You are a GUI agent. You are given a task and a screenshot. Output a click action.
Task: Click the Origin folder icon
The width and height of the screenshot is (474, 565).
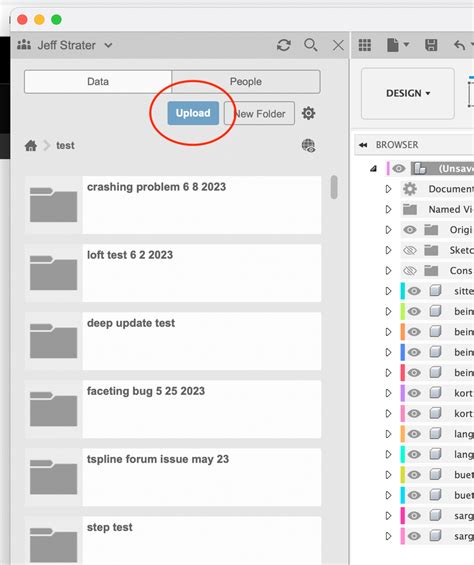click(x=431, y=230)
